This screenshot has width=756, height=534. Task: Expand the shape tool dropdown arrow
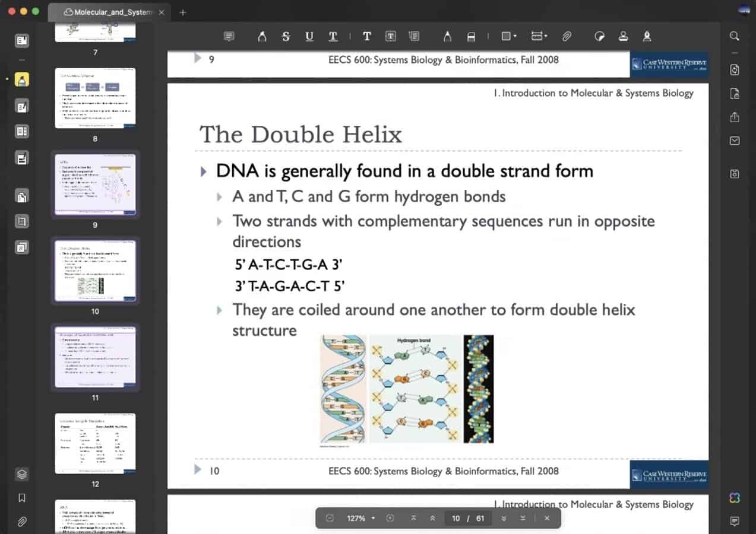(x=515, y=37)
